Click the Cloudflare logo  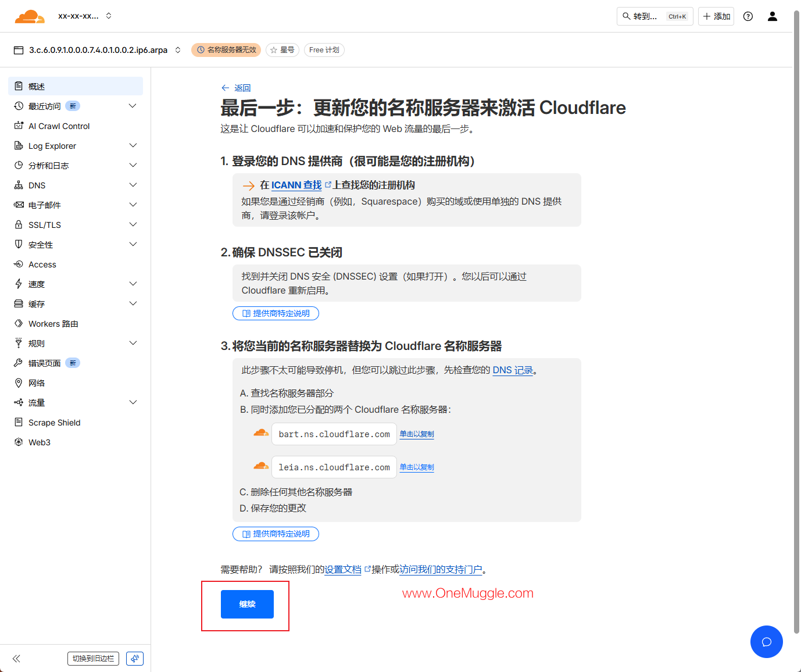(x=30, y=16)
